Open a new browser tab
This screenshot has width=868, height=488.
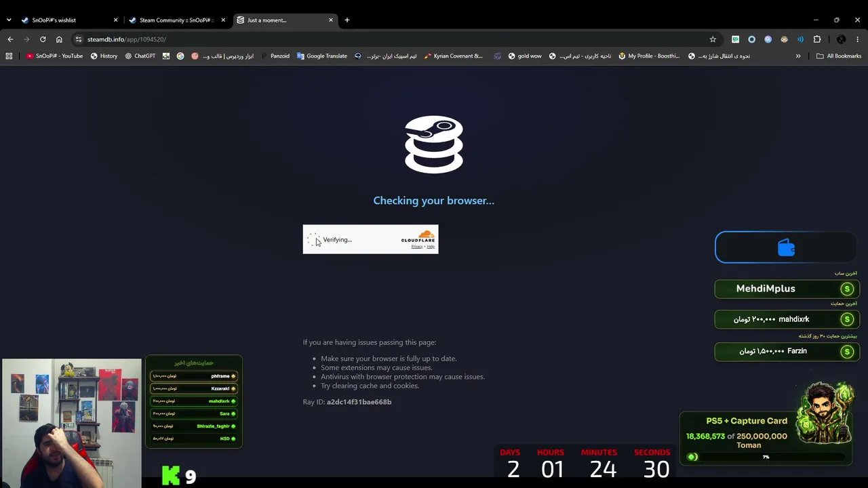tap(347, 20)
